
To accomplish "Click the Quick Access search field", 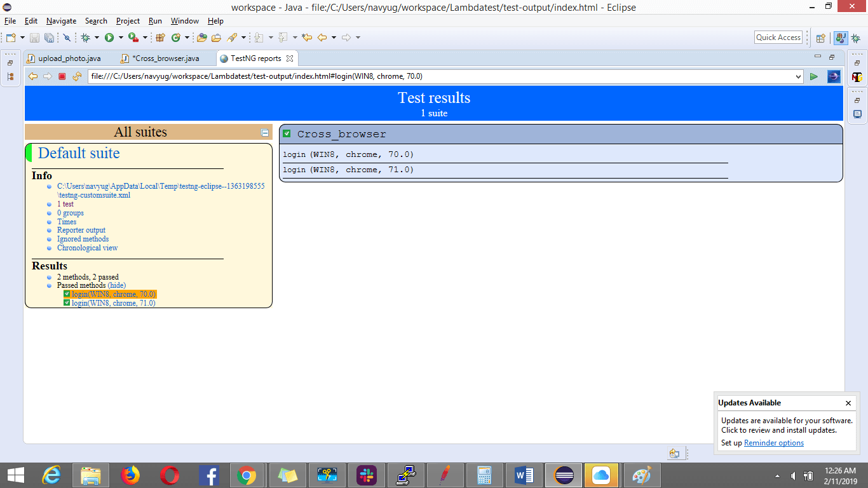I will [778, 37].
